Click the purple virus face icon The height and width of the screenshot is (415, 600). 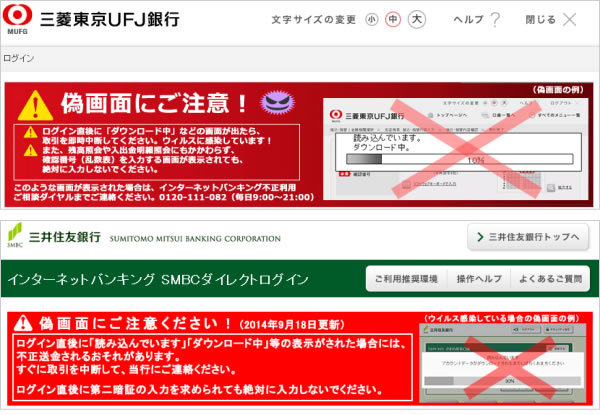click(x=277, y=103)
